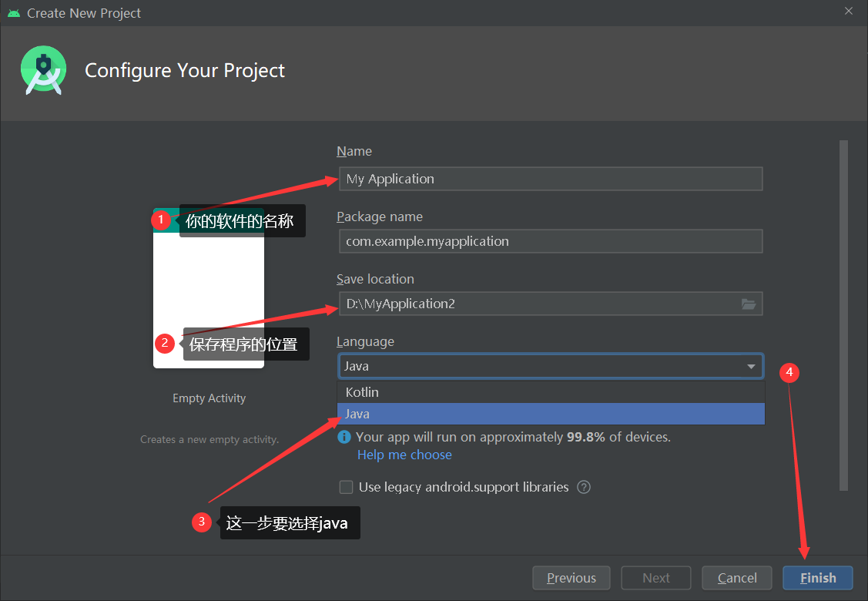Click the Android Studio logo in header

44,70
